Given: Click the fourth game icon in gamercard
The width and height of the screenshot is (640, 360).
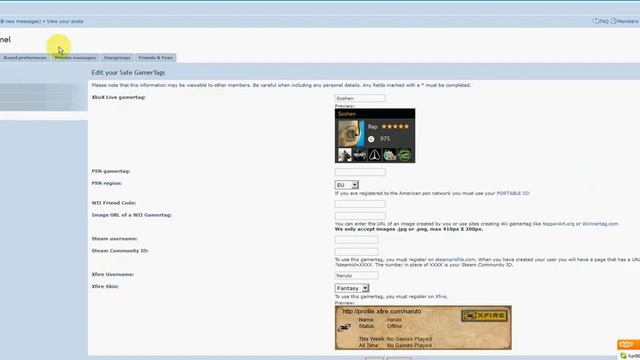Looking at the screenshot, I should tap(389, 155).
